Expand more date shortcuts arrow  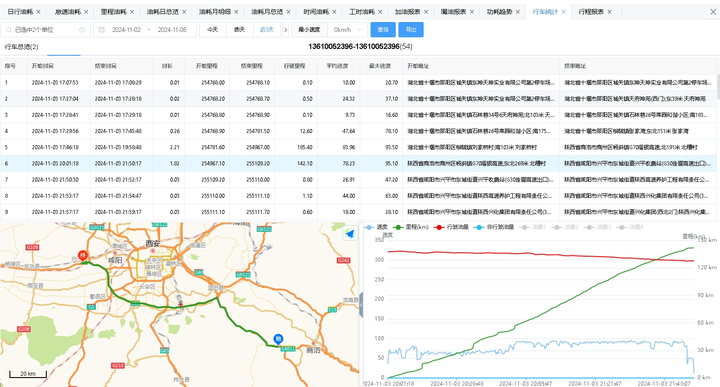(x=286, y=30)
